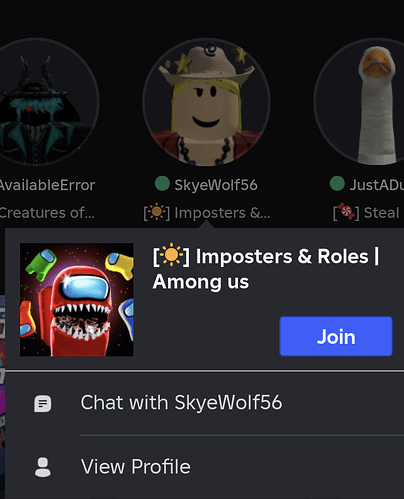Click the goose avatar of JustADu
Image resolution: width=404 pixels, height=499 pixels.
359,102
